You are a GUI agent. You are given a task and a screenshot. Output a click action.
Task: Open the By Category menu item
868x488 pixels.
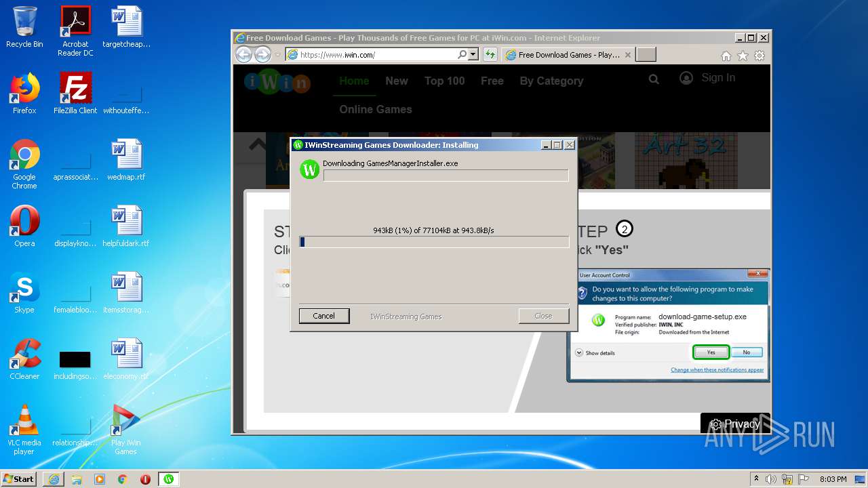[551, 81]
